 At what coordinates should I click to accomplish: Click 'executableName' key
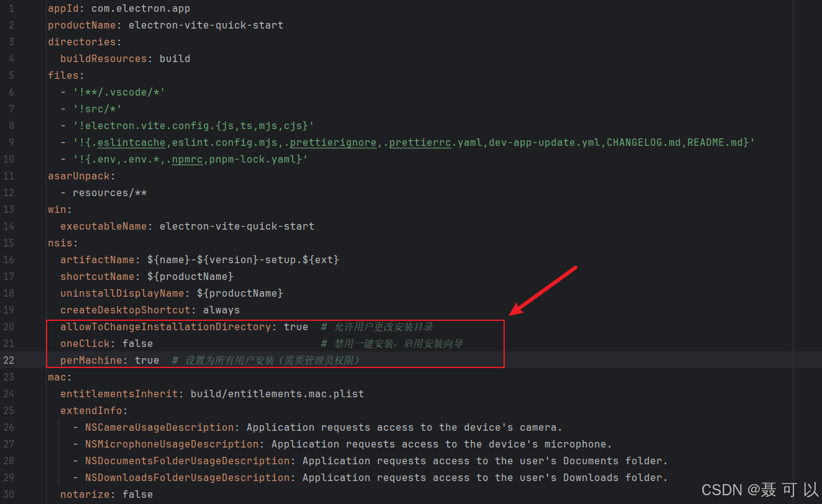(104, 227)
